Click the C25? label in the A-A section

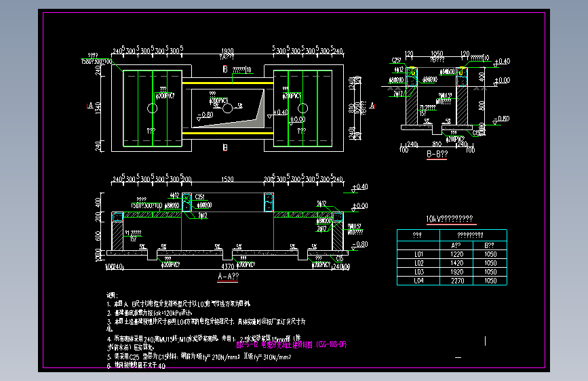tap(199, 197)
